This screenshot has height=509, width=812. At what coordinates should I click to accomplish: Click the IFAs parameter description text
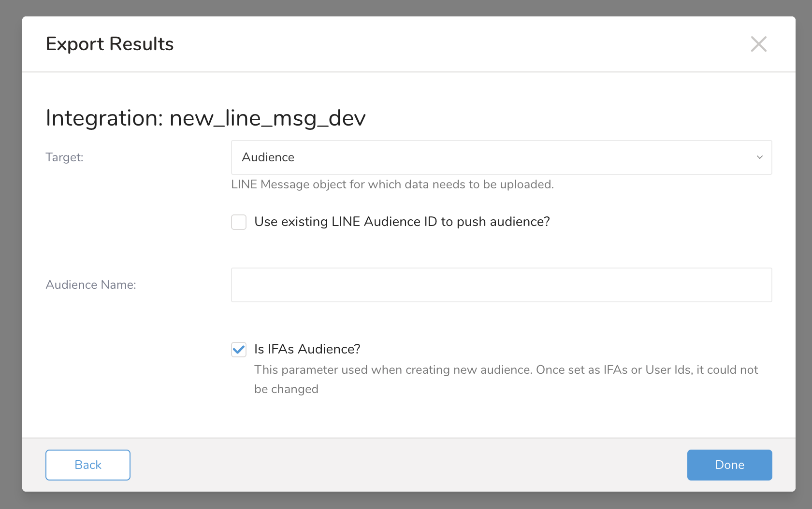pos(506,370)
